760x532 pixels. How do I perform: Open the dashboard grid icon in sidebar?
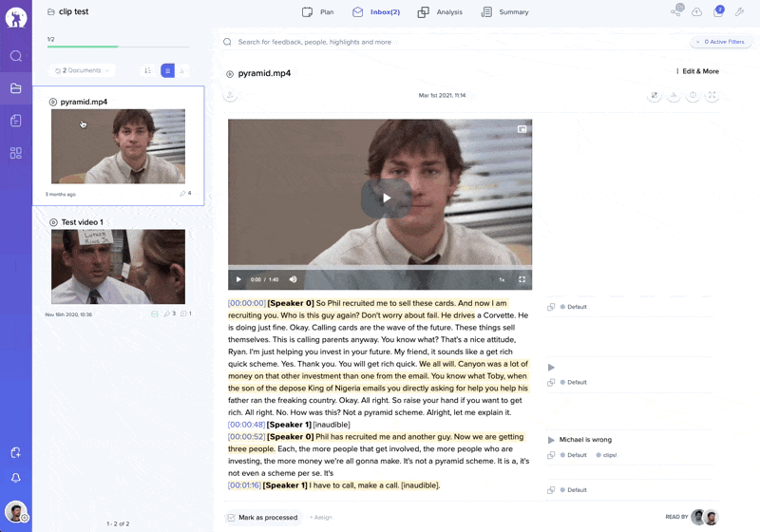[x=16, y=153]
